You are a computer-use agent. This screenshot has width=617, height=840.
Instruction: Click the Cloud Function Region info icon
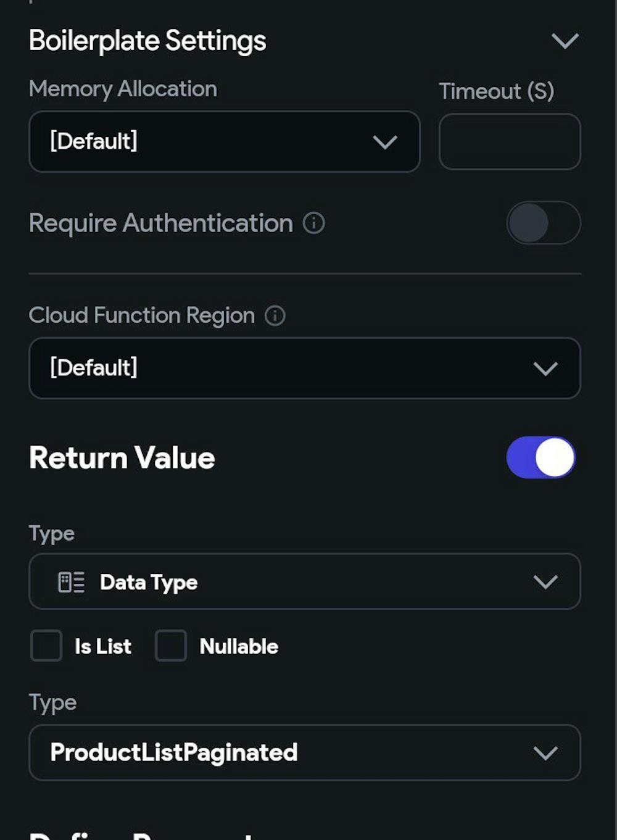[x=275, y=316]
